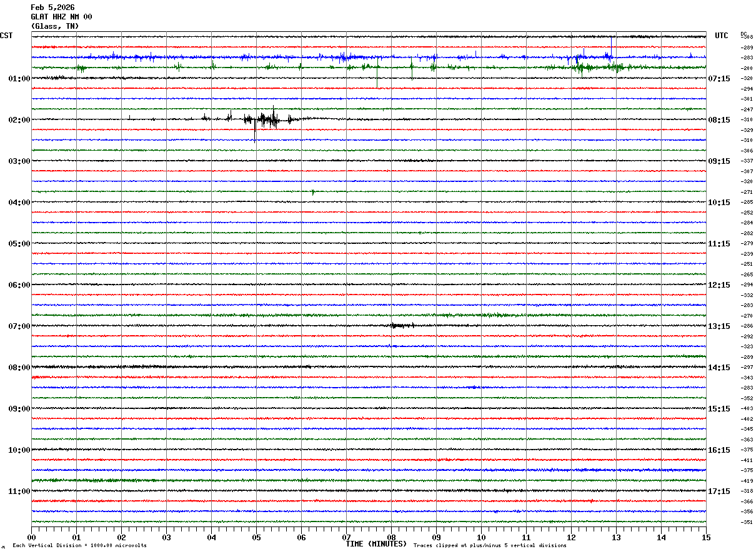Select the '09' minute tick label
Screen dimensions: 756x554
437,537
